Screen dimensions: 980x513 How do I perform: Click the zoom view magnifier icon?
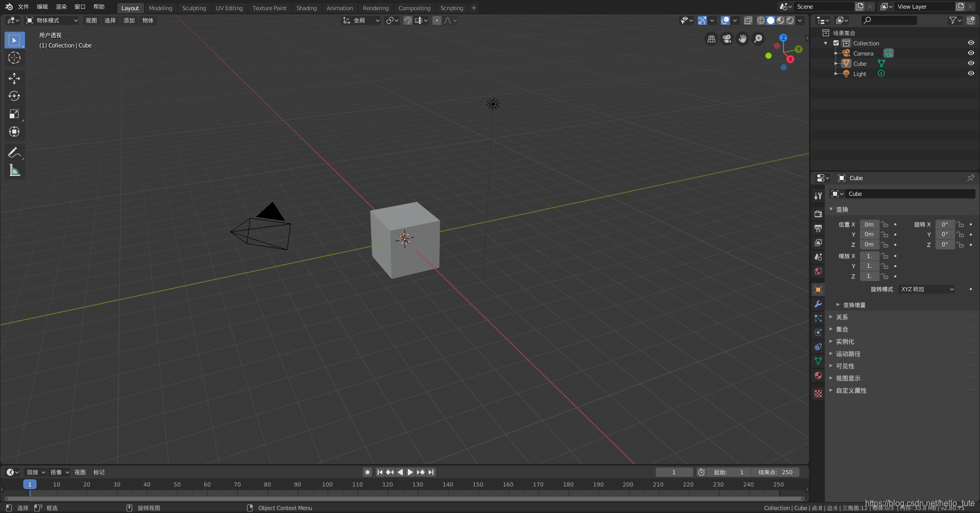(x=758, y=39)
